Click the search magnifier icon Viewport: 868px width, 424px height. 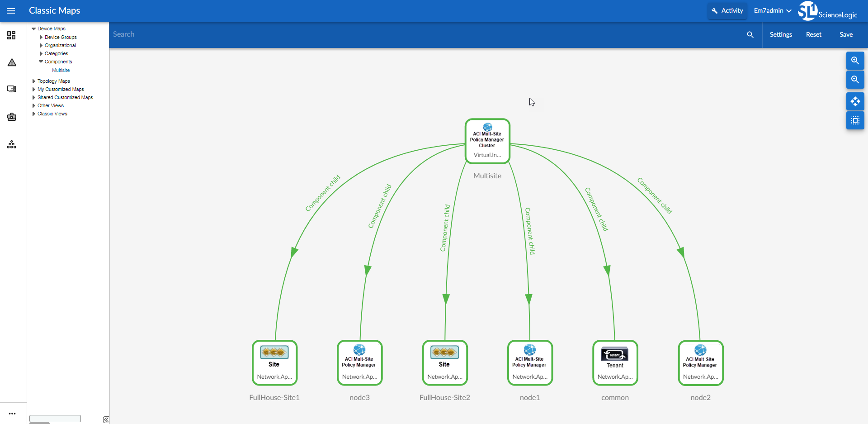coord(750,34)
